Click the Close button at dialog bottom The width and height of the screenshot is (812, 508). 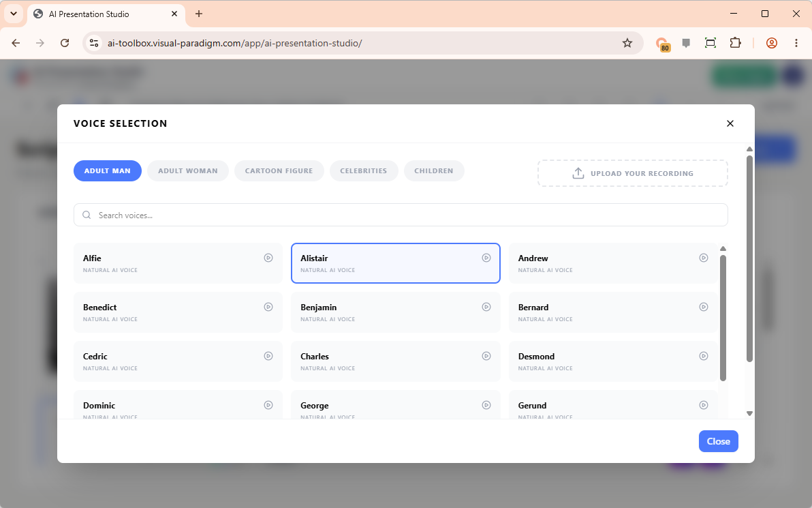718,441
